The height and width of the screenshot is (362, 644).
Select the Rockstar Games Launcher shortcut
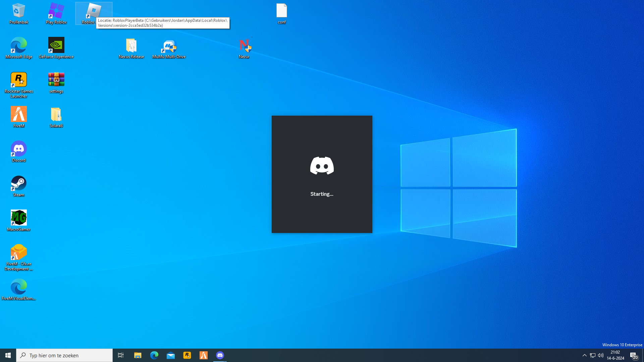pyautogui.click(x=18, y=84)
